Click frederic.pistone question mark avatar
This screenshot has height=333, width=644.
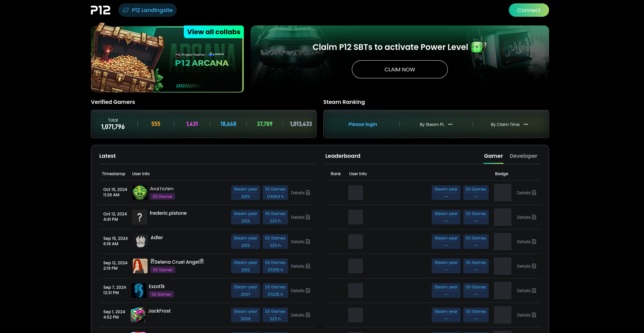(x=140, y=217)
